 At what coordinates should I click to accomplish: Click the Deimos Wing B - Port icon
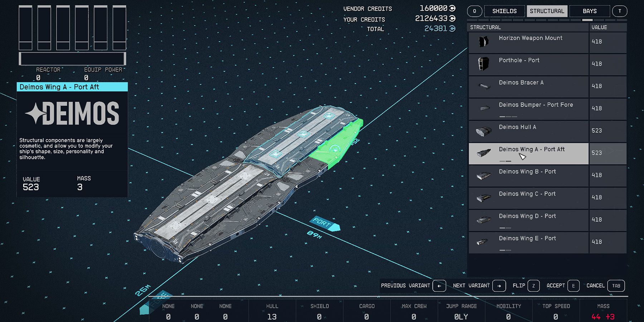pyautogui.click(x=484, y=175)
